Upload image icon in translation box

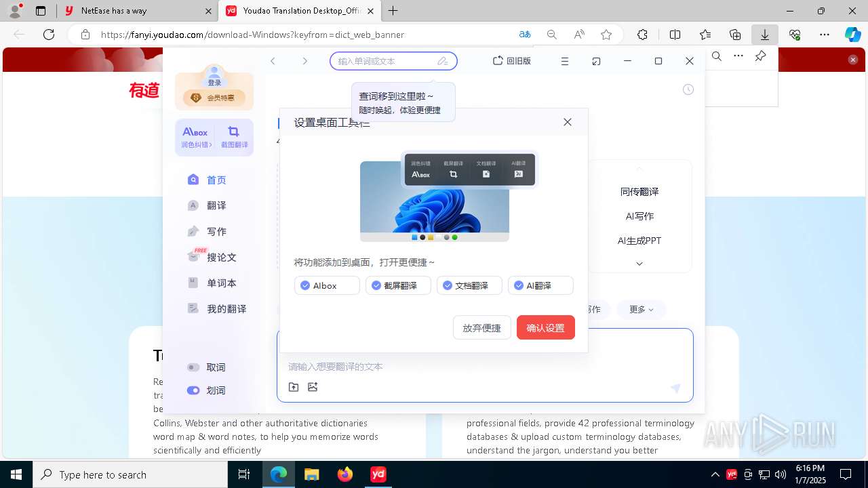tap(313, 387)
